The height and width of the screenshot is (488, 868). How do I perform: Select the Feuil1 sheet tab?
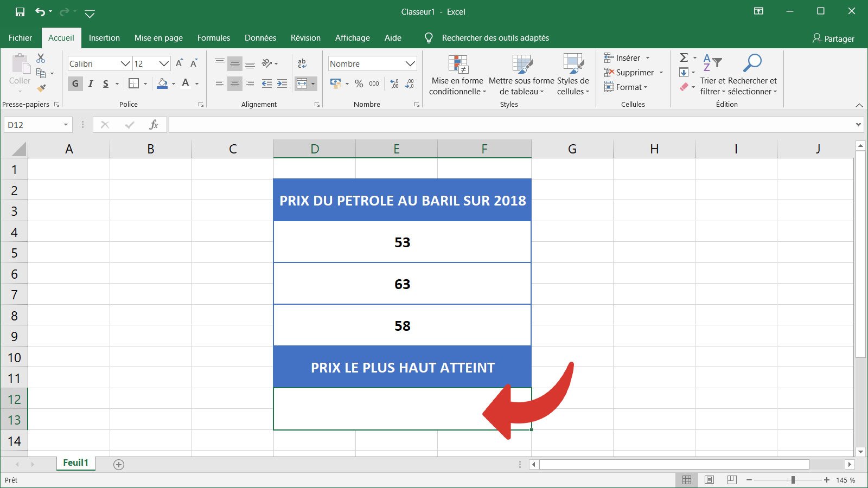(75, 463)
